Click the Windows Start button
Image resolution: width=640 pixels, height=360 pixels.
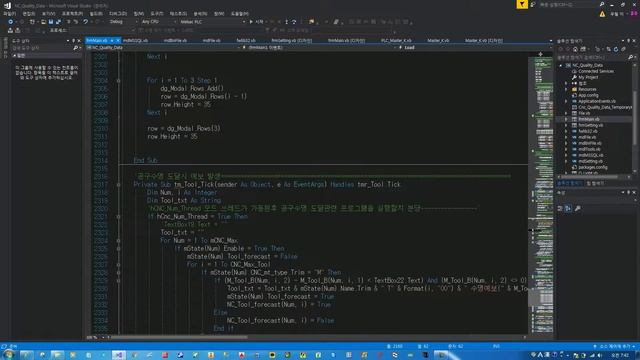[8, 355]
